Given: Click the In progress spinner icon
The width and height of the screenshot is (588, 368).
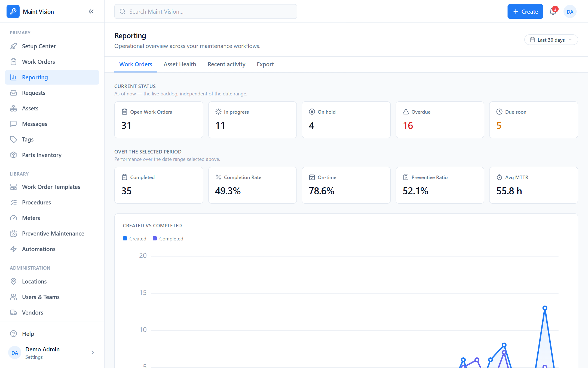Looking at the screenshot, I should pyautogui.click(x=218, y=112).
